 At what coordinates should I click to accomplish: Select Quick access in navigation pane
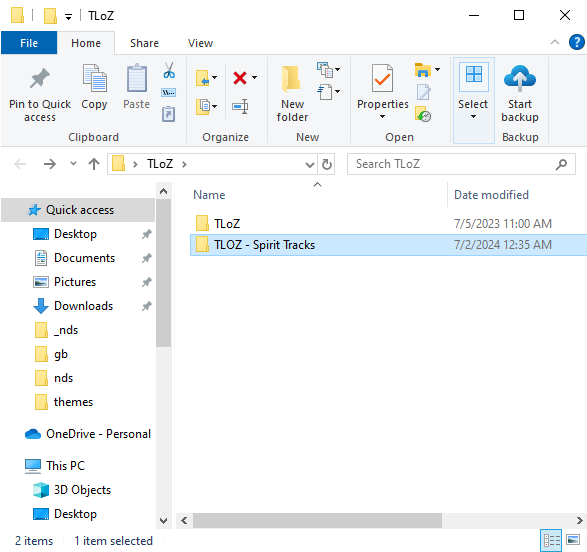[78, 210]
